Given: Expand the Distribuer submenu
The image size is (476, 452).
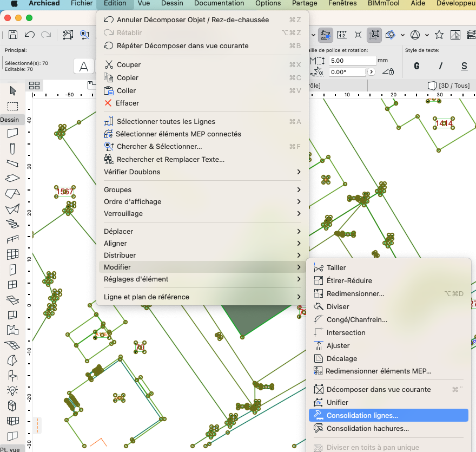Looking at the screenshot, I should [202, 255].
